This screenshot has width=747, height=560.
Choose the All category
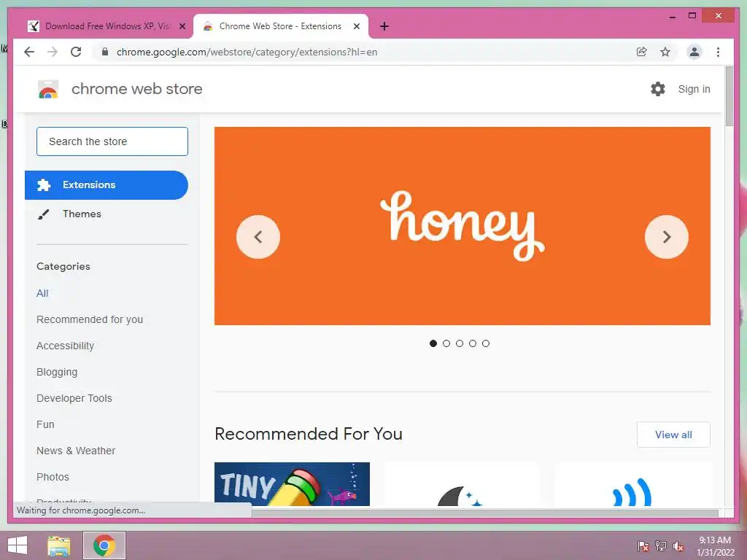[42, 293]
